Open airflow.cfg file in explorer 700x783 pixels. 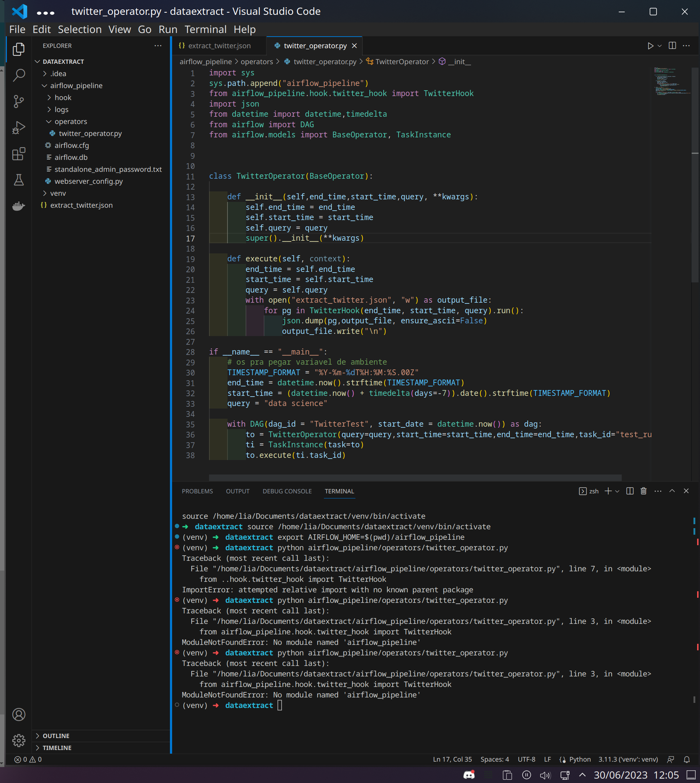(71, 145)
